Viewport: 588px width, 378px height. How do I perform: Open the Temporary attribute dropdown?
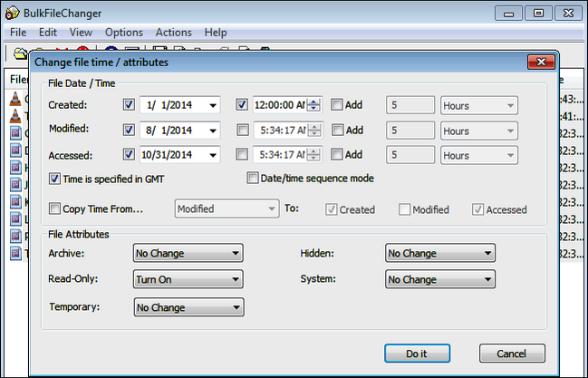pos(189,307)
